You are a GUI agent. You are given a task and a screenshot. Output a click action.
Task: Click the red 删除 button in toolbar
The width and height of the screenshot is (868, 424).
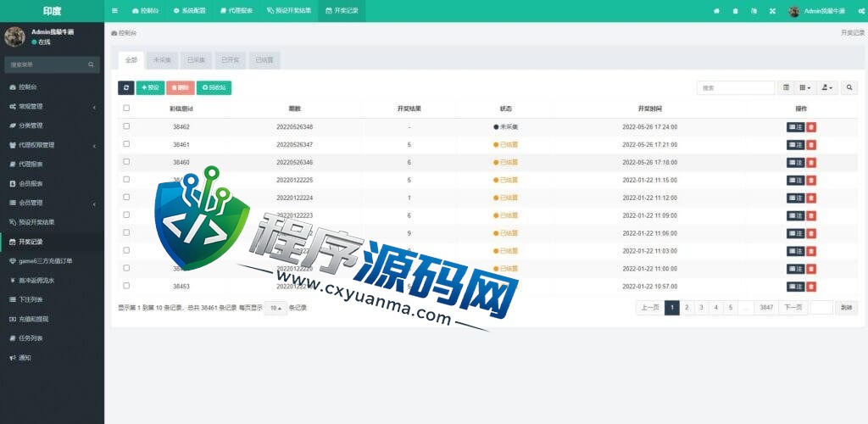pos(181,87)
